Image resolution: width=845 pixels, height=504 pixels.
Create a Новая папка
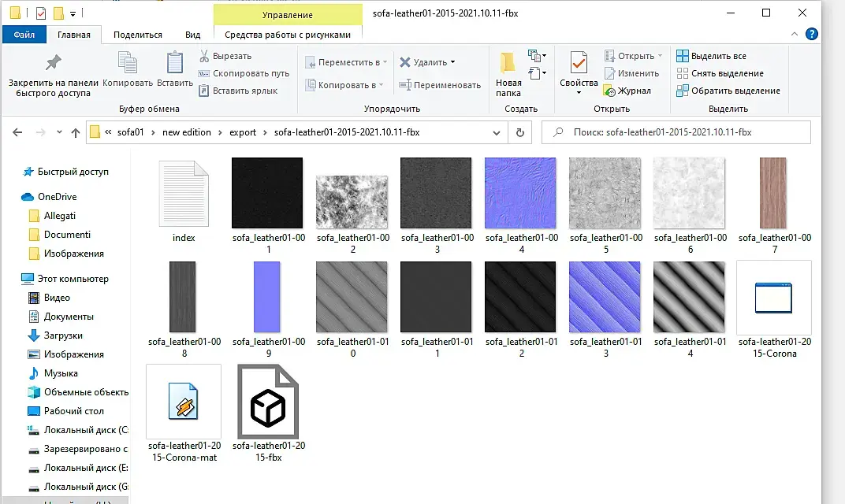(508, 74)
